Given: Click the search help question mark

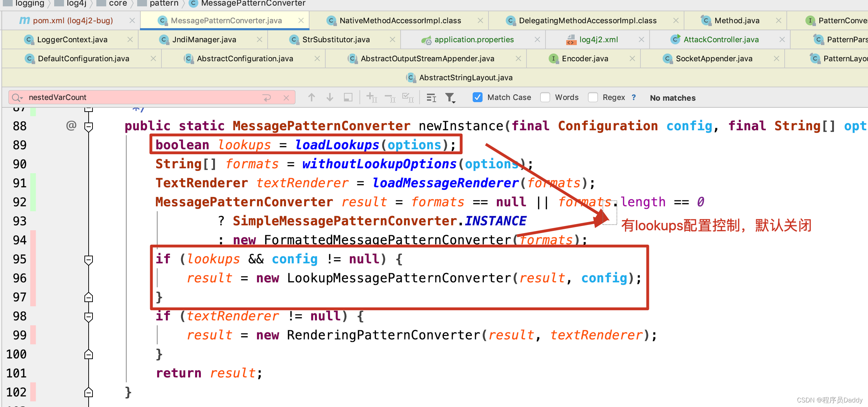Looking at the screenshot, I should click(x=634, y=97).
